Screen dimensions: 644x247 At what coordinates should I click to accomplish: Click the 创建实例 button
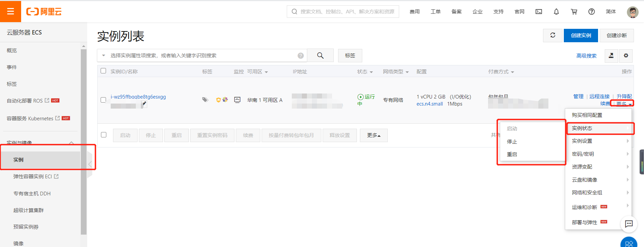pos(581,35)
